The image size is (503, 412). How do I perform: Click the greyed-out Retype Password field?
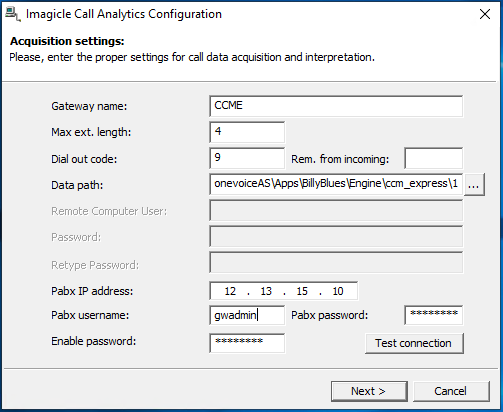[x=336, y=263]
